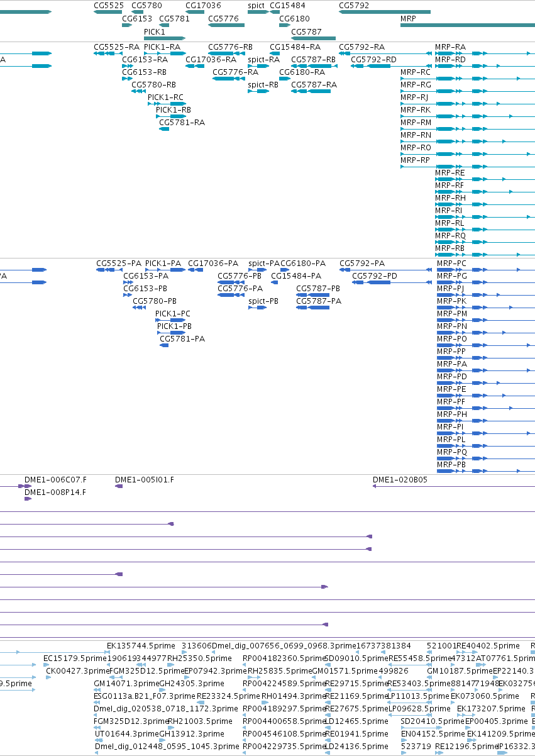535x756 pixels.
Task: Select the CG5781 gene label
Action: coord(174,19)
